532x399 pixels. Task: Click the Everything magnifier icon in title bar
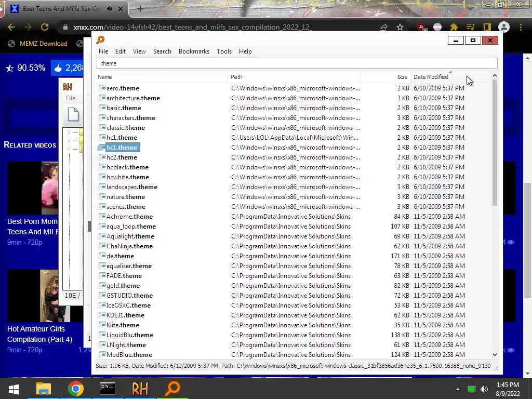(100, 40)
